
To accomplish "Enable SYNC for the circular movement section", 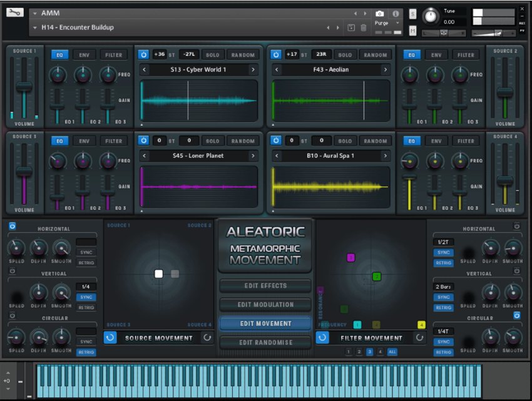I will 86,343.
